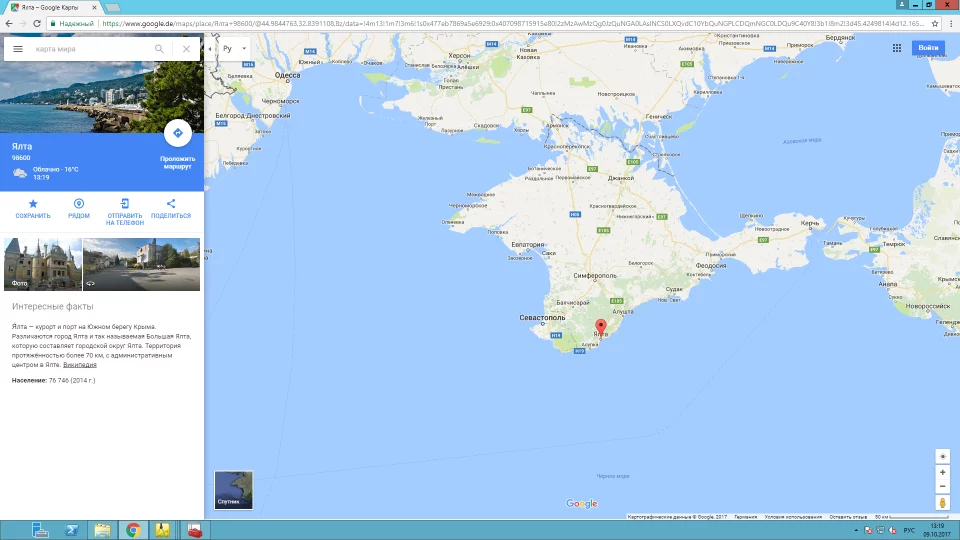Viewport: 960px width, 540px height.
Task: Close the 'Ялта – Google Карты' tab
Action: [94, 7]
